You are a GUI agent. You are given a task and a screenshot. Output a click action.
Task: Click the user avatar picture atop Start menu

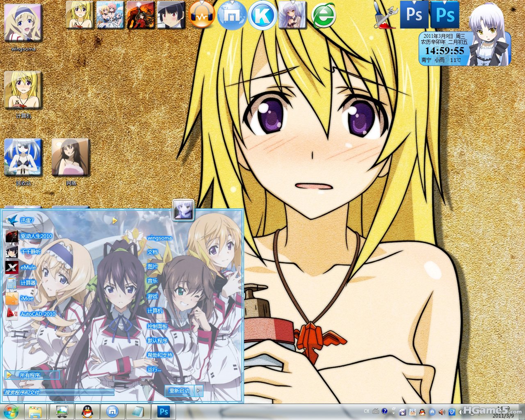tap(183, 211)
